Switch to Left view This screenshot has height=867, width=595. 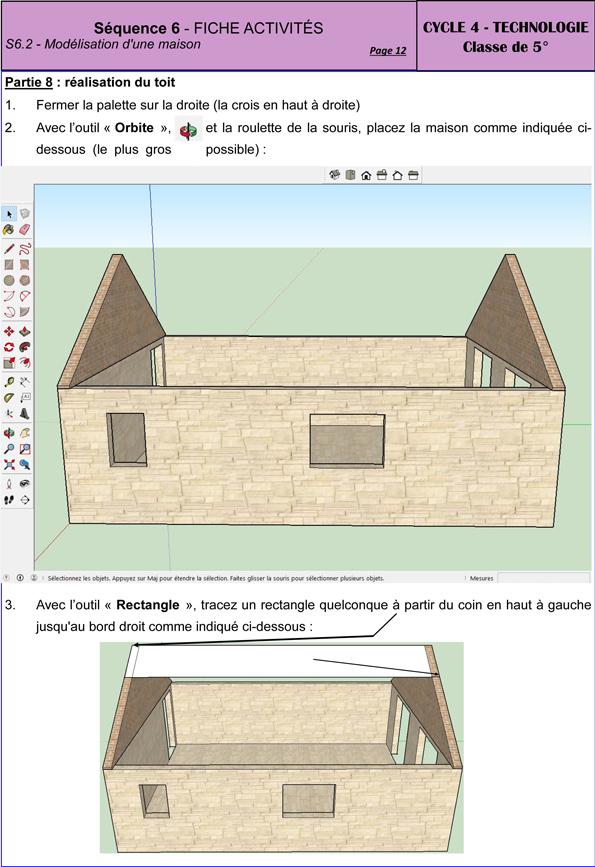coord(413,175)
